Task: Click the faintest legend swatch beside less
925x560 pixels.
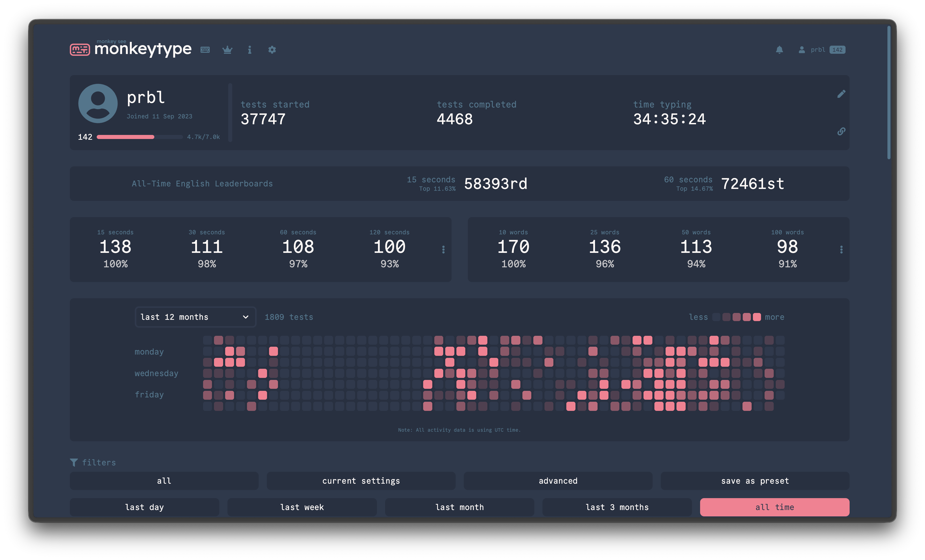Action: [716, 317]
